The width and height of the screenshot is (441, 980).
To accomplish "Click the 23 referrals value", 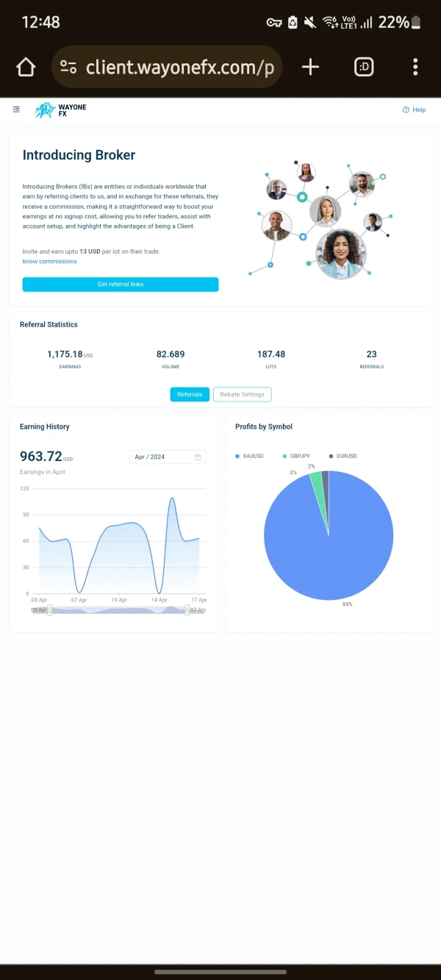I will click(x=371, y=354).
